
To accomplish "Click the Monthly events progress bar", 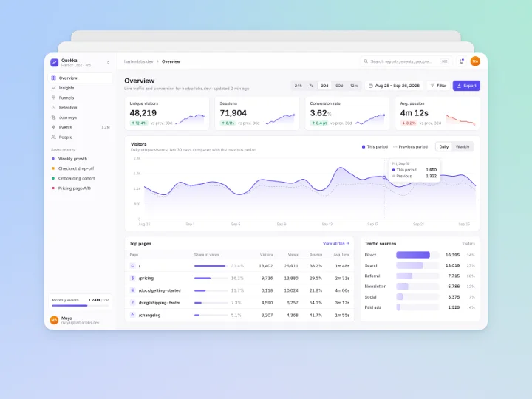I will 81,306.
